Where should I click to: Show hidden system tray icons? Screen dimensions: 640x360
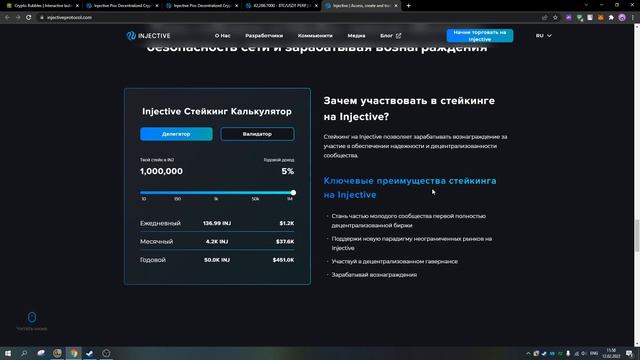pyautogui.click(x=528, y=353)
